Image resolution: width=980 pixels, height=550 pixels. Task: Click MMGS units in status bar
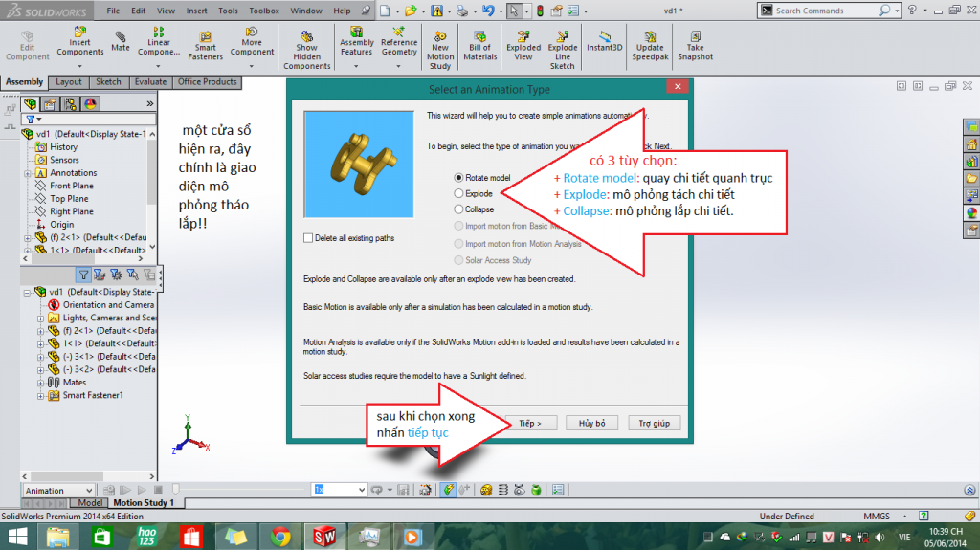tap(877, 517)
